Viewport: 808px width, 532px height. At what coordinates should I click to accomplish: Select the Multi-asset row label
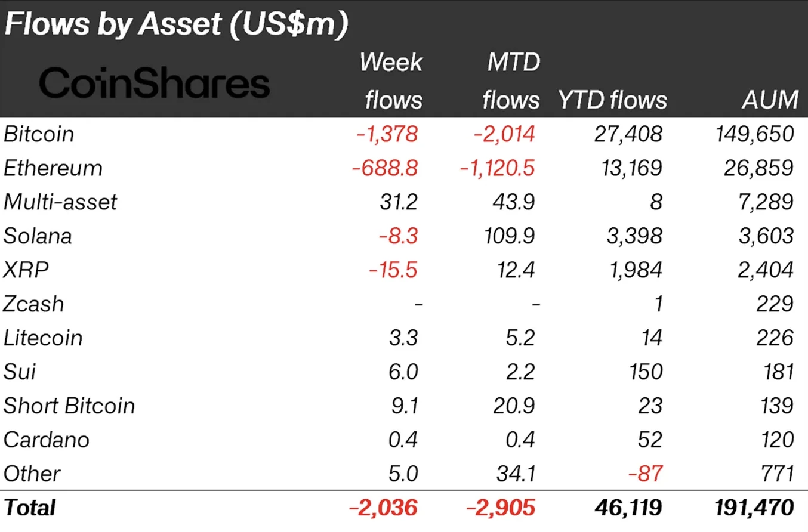pyautogui.click(x=60, y=202)
